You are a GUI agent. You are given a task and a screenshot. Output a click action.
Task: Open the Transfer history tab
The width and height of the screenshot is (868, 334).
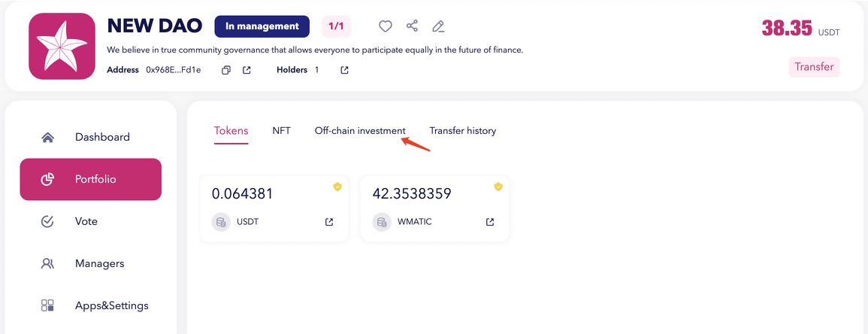(x=463, y=131)
